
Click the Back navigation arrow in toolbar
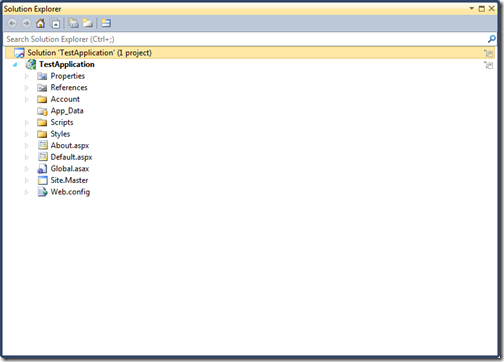point(12,23)
